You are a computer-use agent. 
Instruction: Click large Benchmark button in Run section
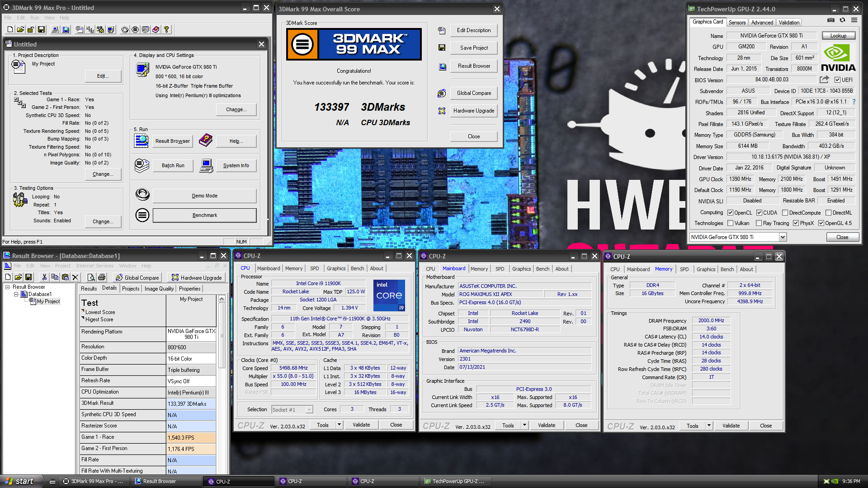pyautogui.click(x=204, y=215)
